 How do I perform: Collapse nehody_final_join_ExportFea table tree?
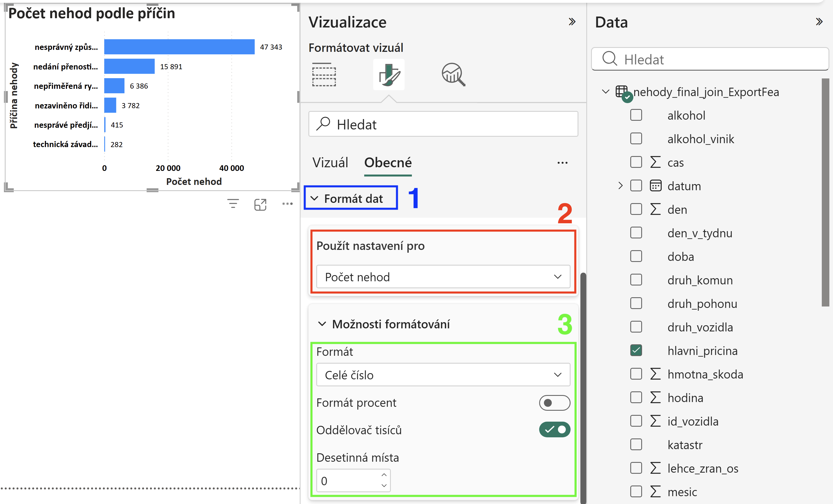(x=606, y=92)
